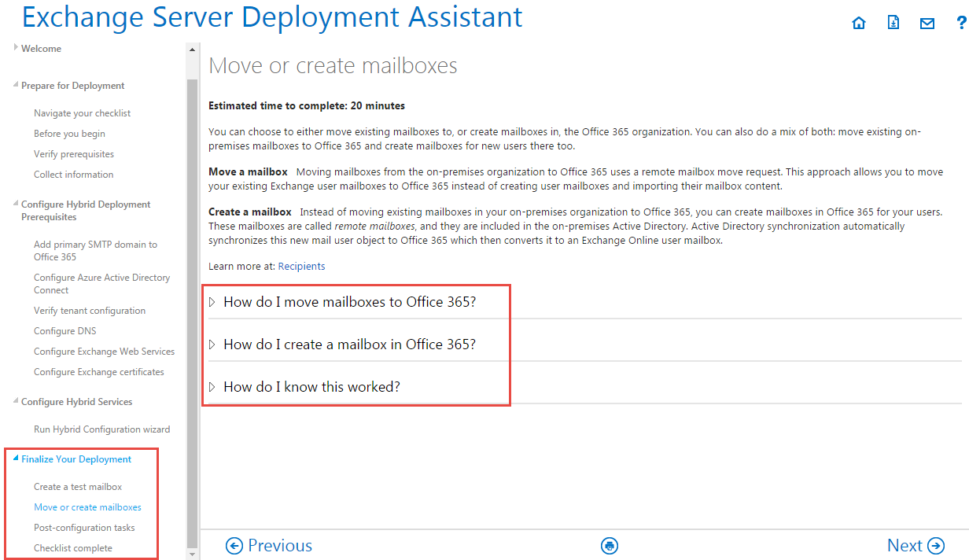
Task: Open Collect information page
Action: pos(74,175)
